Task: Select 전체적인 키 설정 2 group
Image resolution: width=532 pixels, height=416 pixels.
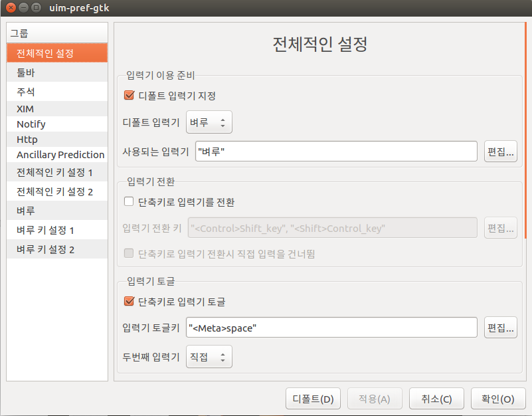Action: pyautogui.click(x=57, y=191)
